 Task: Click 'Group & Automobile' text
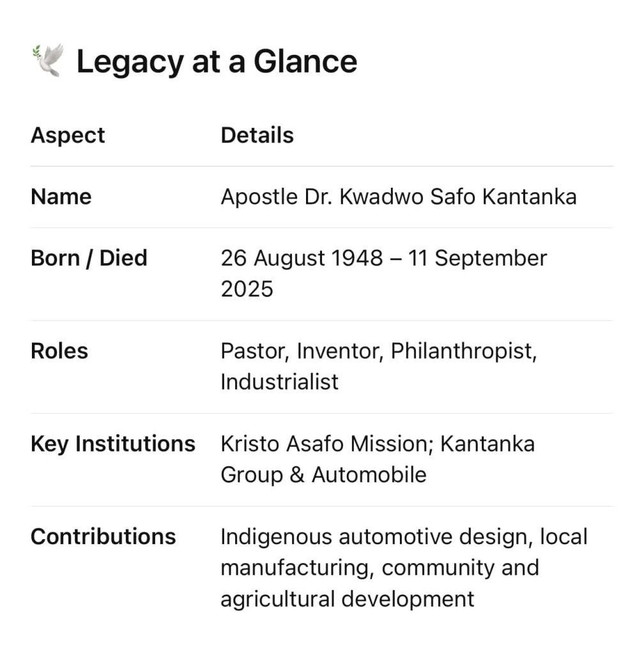pos(324,475)
